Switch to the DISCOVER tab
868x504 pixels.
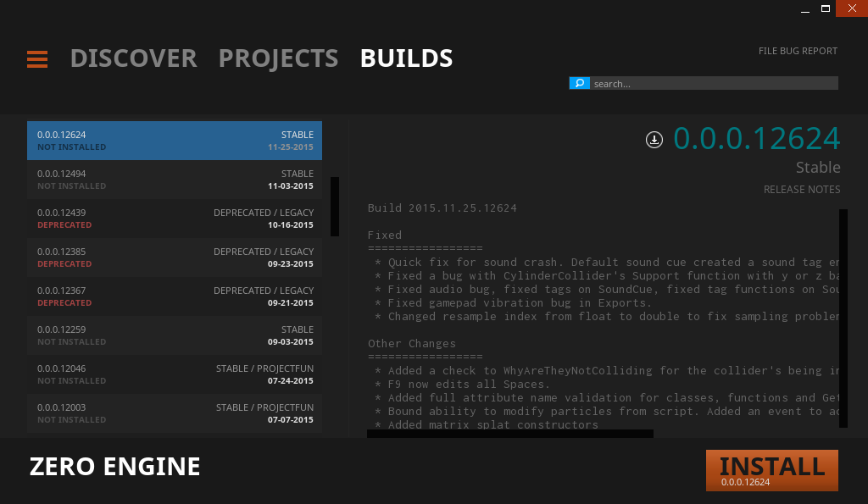133,58
